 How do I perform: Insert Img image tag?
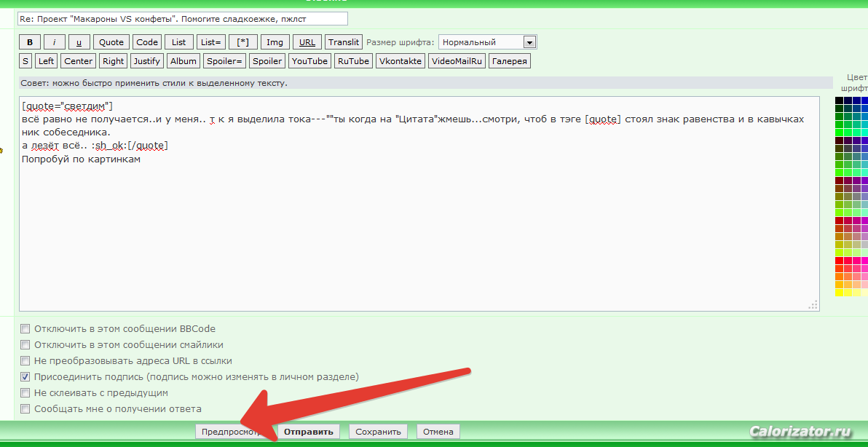[275, 42]
